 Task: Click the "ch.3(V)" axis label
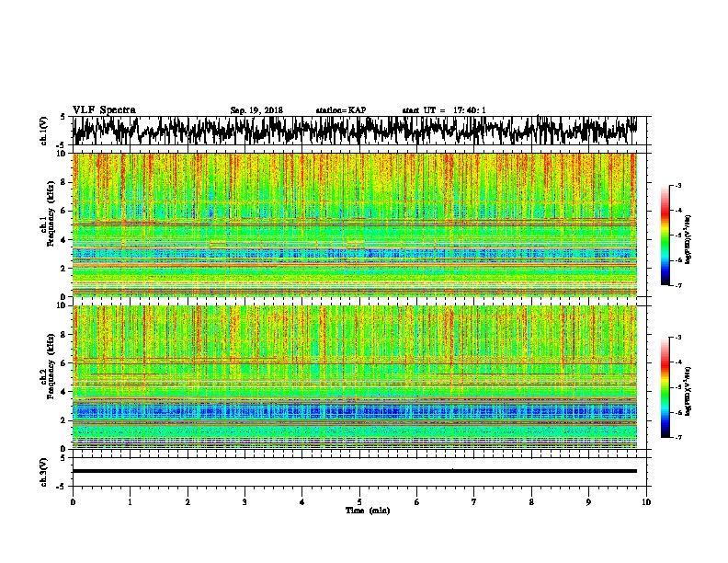[44, 472]
